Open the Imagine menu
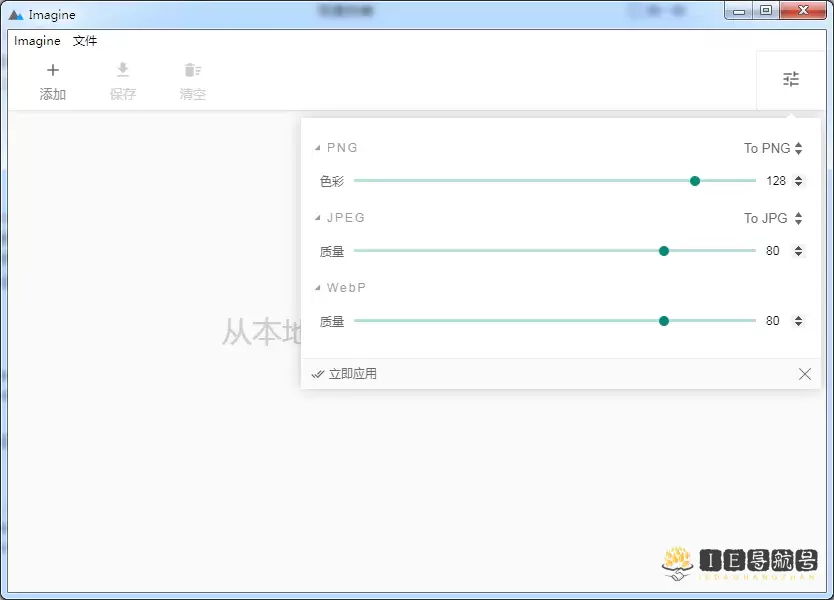This screenshot has width=834, height=600. 37,41
